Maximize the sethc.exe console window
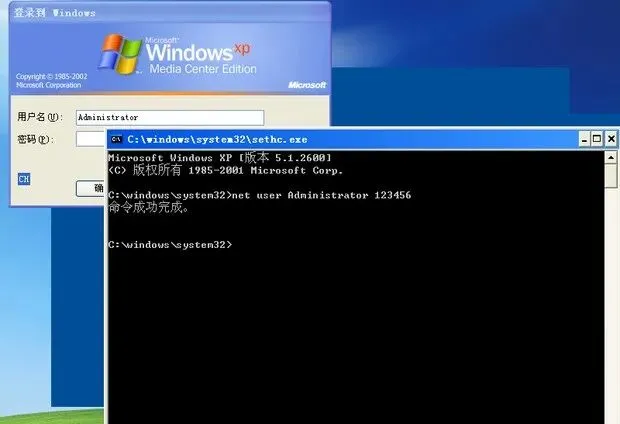Viewport: 620px width, 424px height. (597, 139)
